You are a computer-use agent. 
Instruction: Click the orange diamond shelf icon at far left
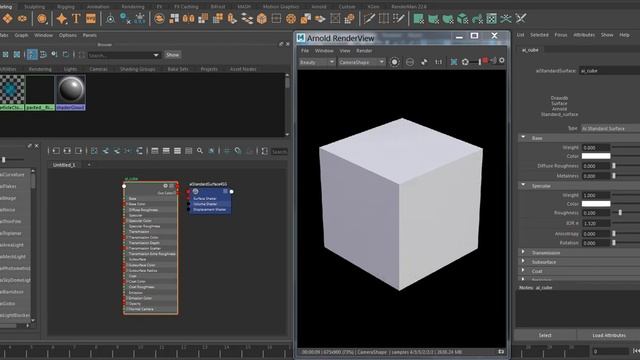tap(7, 18)
